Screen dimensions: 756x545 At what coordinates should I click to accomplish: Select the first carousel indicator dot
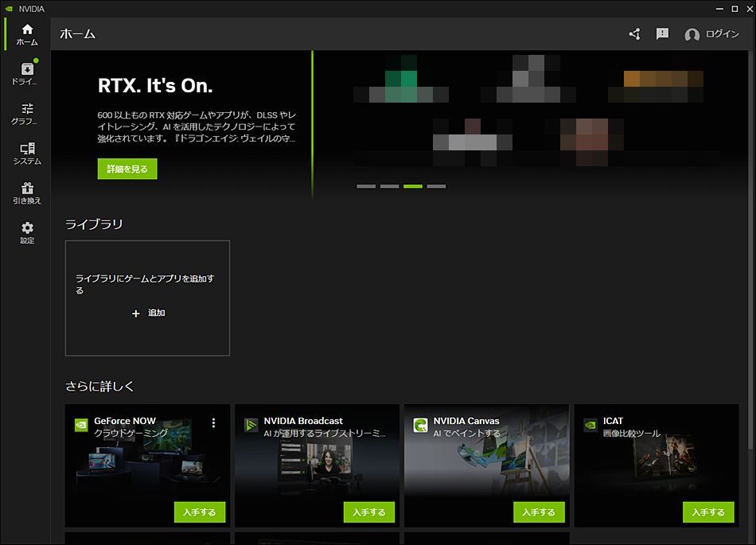[x=366, y=185]
